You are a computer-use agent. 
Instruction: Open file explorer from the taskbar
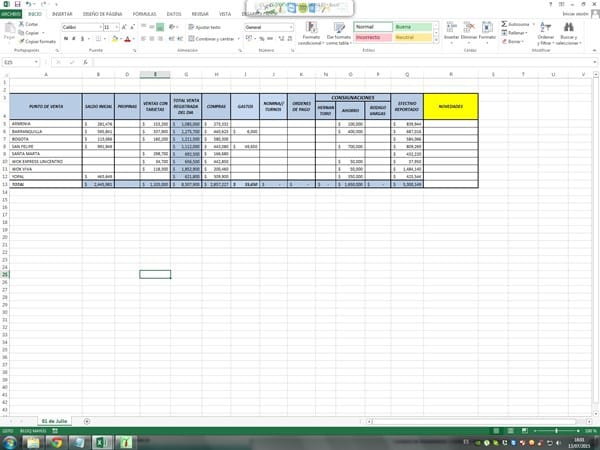33,443
